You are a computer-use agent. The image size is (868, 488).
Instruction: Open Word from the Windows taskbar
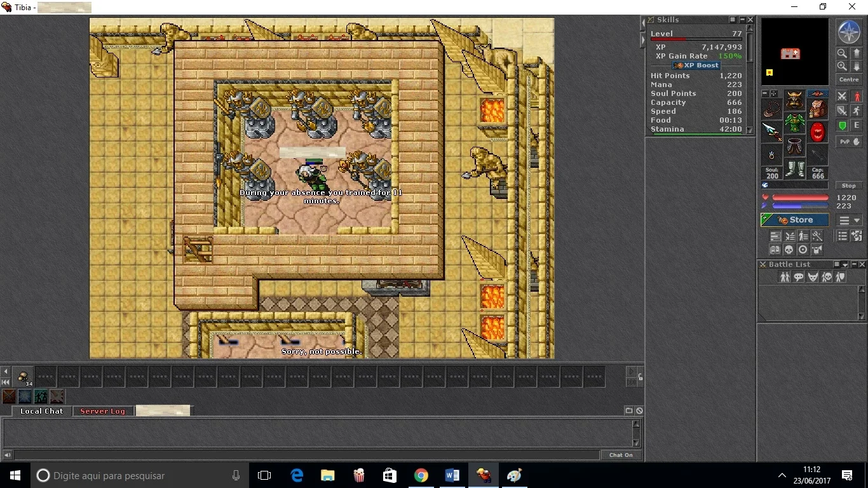point(452,475)
